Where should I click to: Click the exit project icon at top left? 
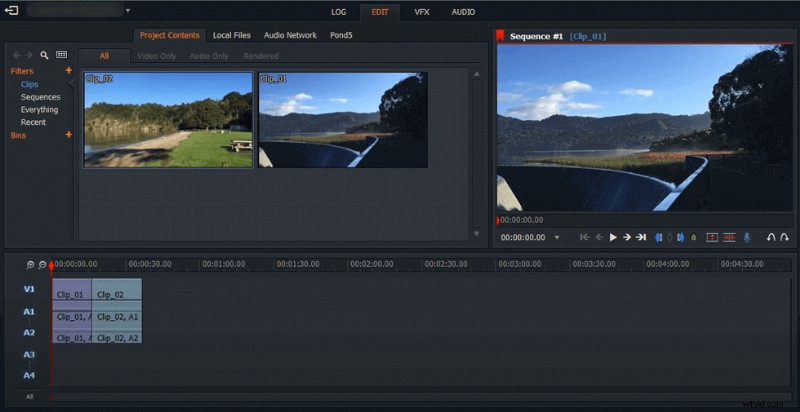click(x=11, y=10)
